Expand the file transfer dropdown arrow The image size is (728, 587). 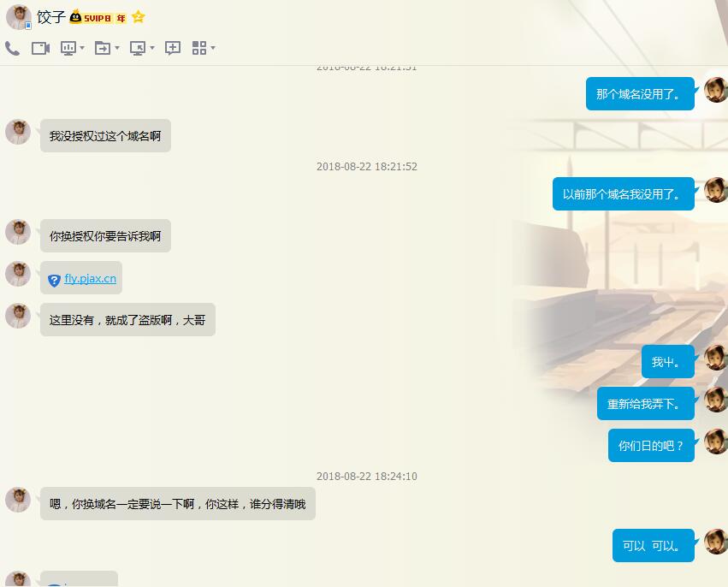coord(117,49)
